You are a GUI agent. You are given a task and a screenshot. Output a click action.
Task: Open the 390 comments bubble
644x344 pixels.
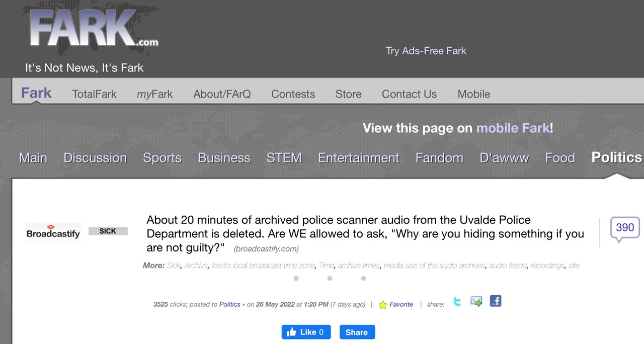[625, 229]
